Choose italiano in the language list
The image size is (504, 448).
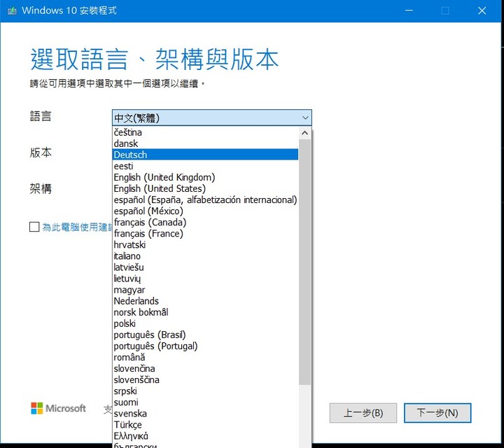coord(206,256)
